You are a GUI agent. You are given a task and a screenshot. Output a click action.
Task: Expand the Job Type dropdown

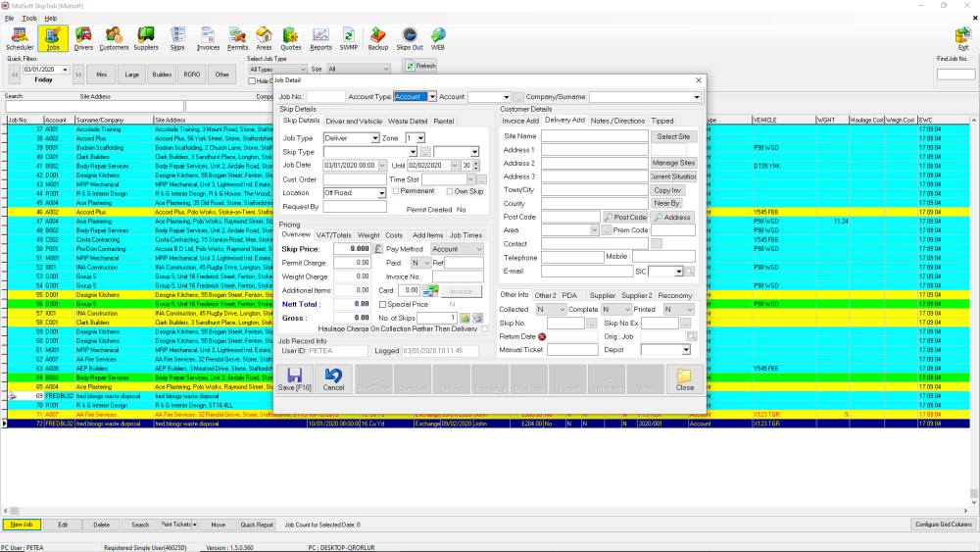374,138
